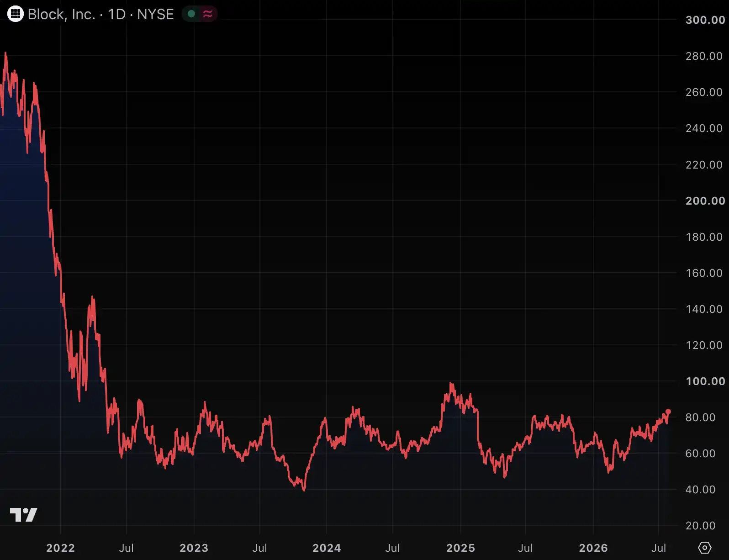Click the 140.00 price axis value
The image size is (729, 560).
pos(704,309)
